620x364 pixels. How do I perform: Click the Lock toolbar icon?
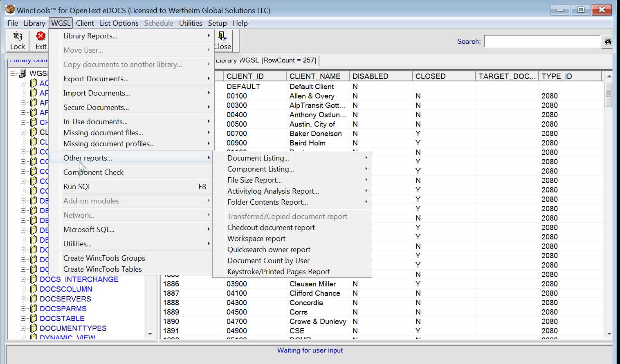pyautogui.click(x=18, y=36)
